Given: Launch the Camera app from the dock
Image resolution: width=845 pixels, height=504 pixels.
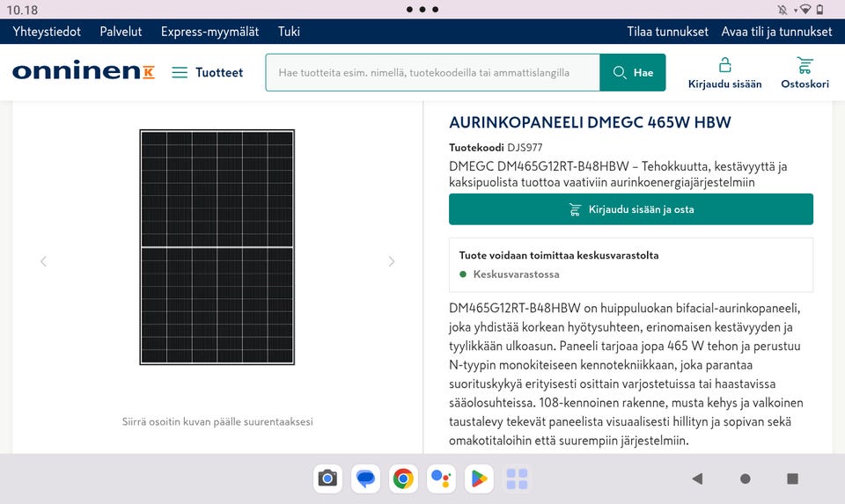Looking at the screenshot, I should (327, 478).
